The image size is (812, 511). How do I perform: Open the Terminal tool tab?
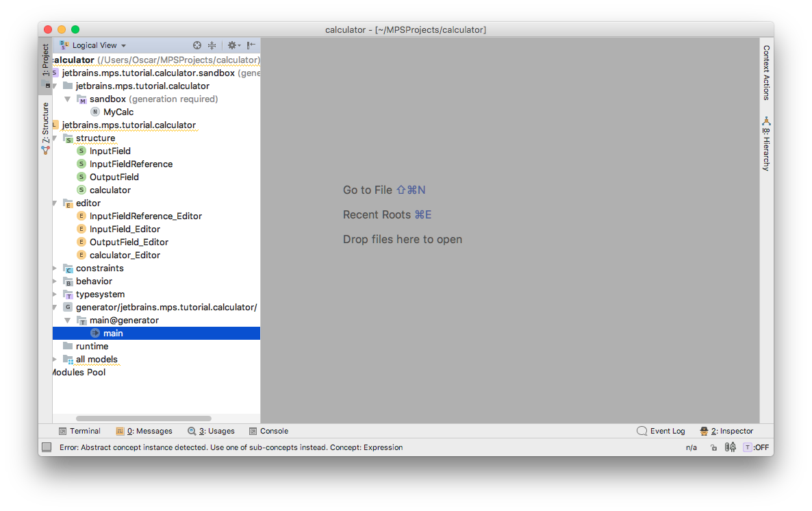[x=79, y=431]
